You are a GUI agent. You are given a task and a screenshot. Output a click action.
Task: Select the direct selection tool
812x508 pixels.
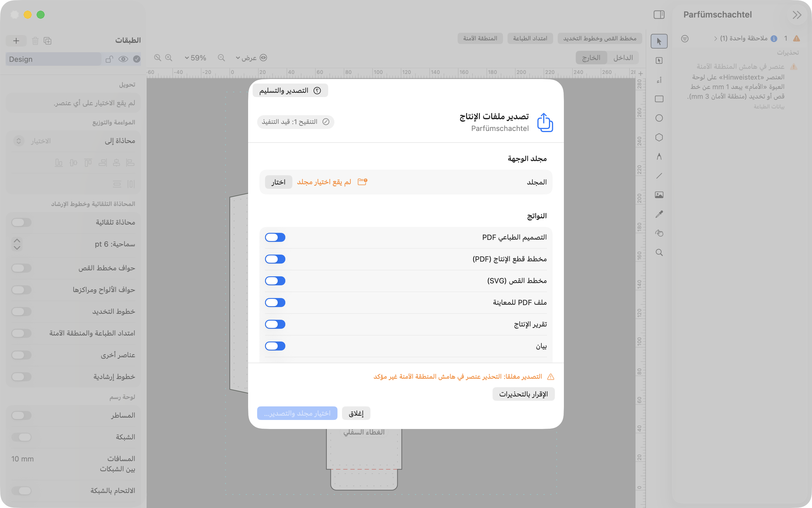659,60
